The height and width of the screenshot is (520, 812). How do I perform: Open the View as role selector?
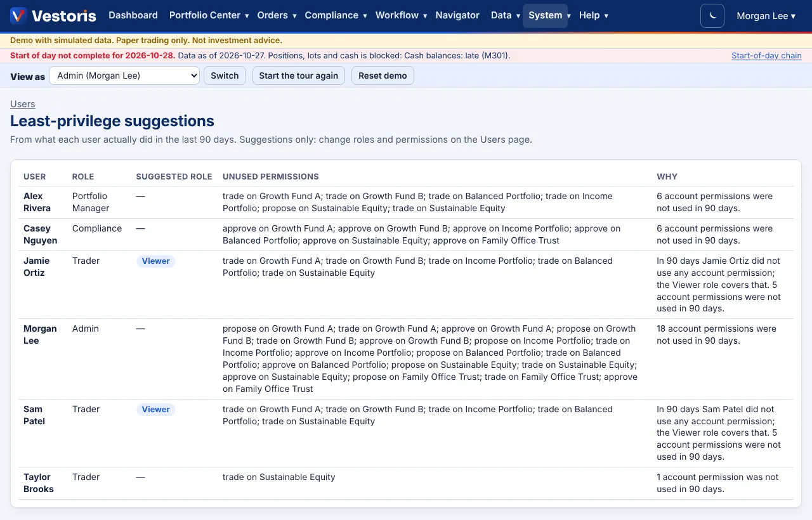[124, 75]
